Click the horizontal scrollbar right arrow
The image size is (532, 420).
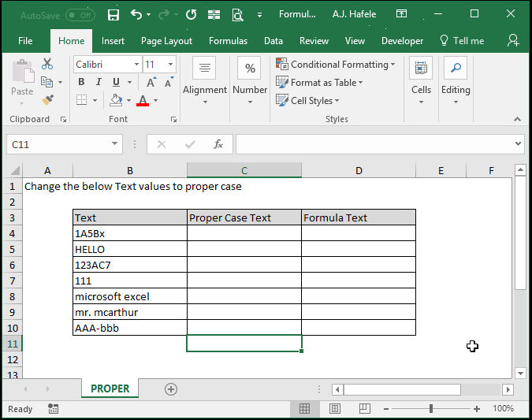tap(508, 389)
